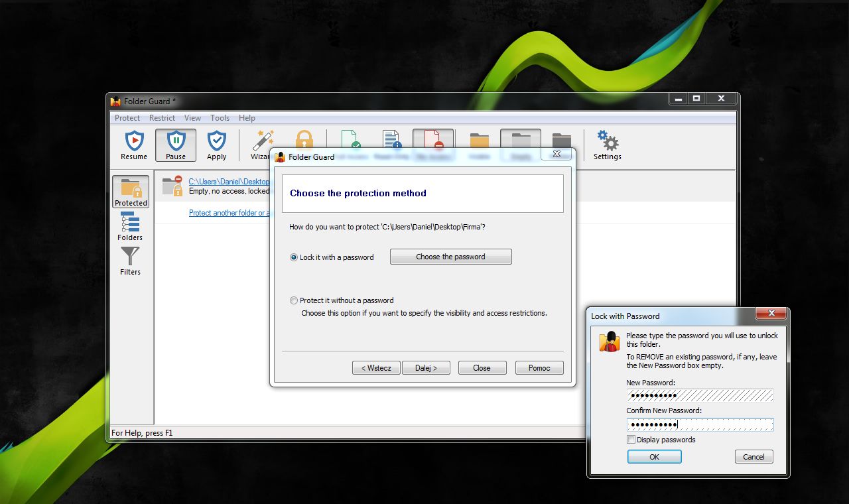Click 'For Help, press F1' status bar text
Screen dimensions: 849x504
[142, 433]
